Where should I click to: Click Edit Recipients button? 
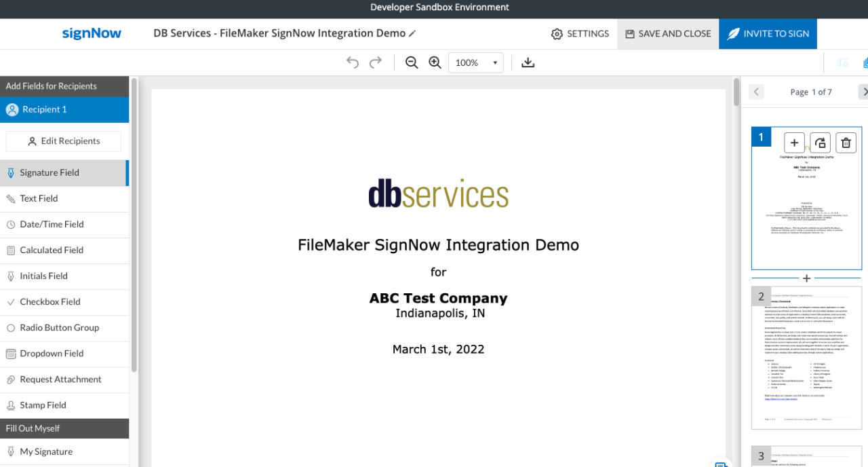tap(64, 141)
